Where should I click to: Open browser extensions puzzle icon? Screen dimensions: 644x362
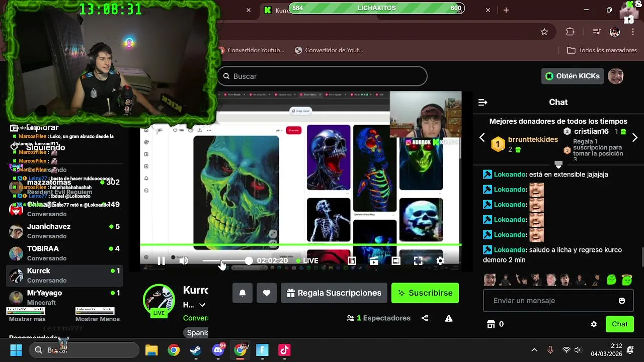coord(570,32)
